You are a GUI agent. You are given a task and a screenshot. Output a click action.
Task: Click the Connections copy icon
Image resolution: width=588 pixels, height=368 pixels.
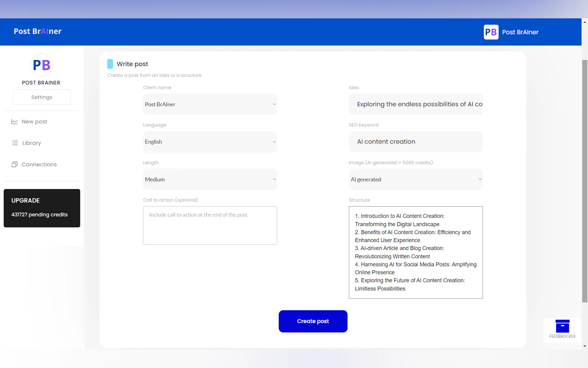point(14,165)
